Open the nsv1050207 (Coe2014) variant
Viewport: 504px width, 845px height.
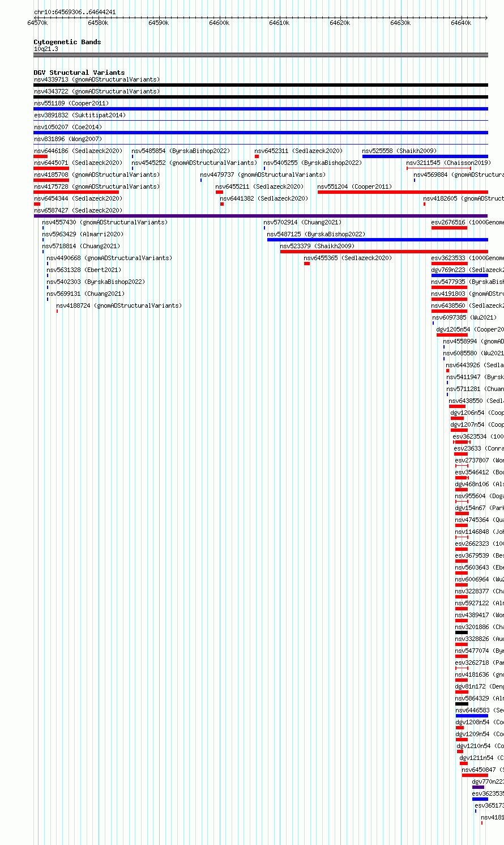tap(68, 127)
